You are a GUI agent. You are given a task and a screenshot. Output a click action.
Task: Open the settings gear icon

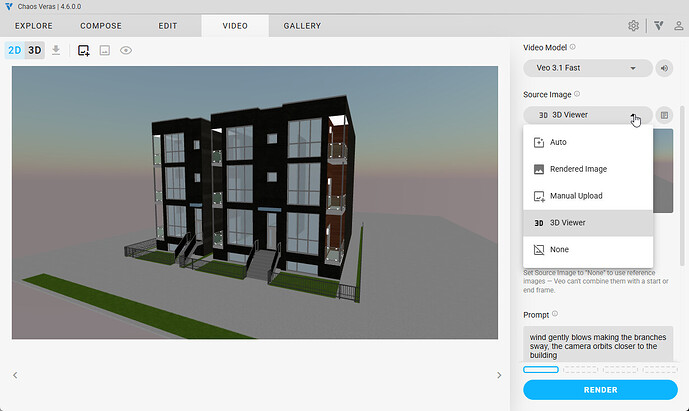tap(633, 26)
